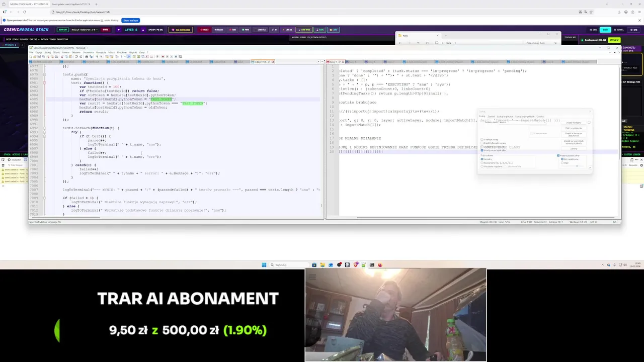The height and width of the screenshot is (362, 644).
Task: Open the Składnia menu in Notepad++
Action: point(76,52)
